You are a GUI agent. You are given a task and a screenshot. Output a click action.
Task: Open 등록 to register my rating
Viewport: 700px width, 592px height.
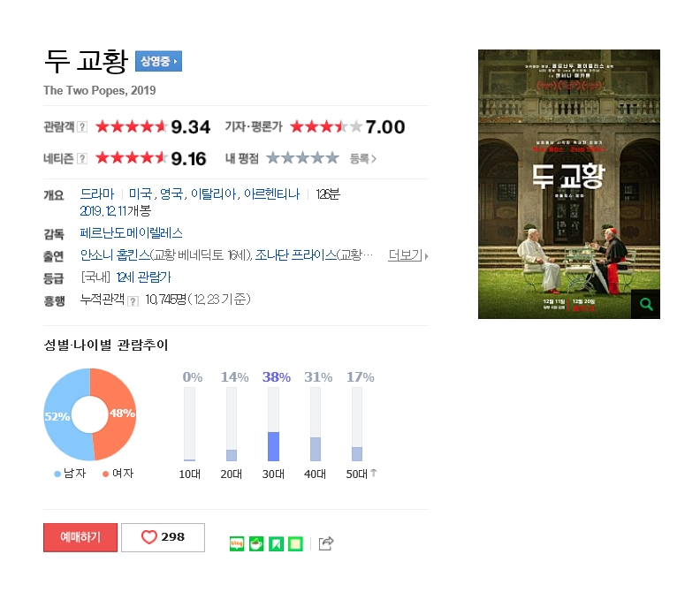click(363, 158)
